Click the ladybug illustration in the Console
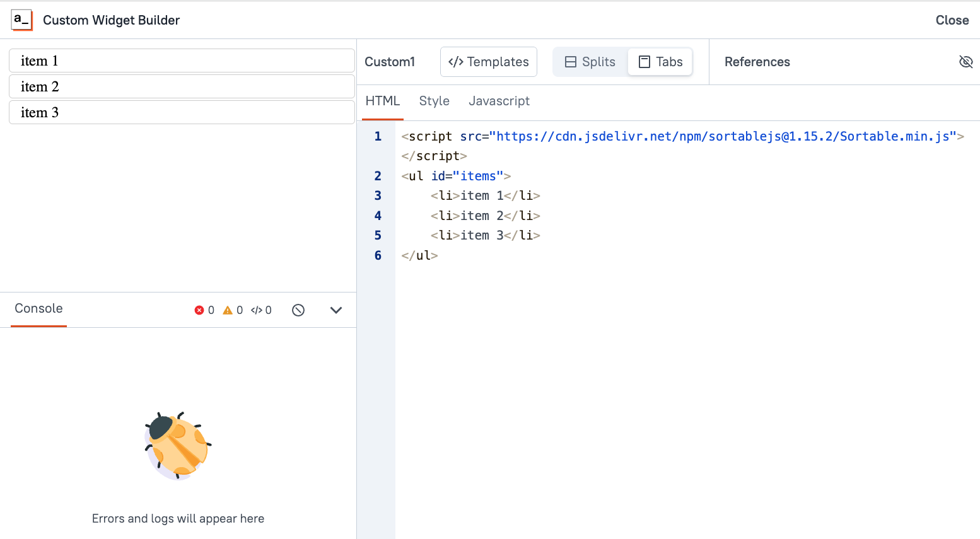This screenshot has height=539, width=980. coord(178,446)
